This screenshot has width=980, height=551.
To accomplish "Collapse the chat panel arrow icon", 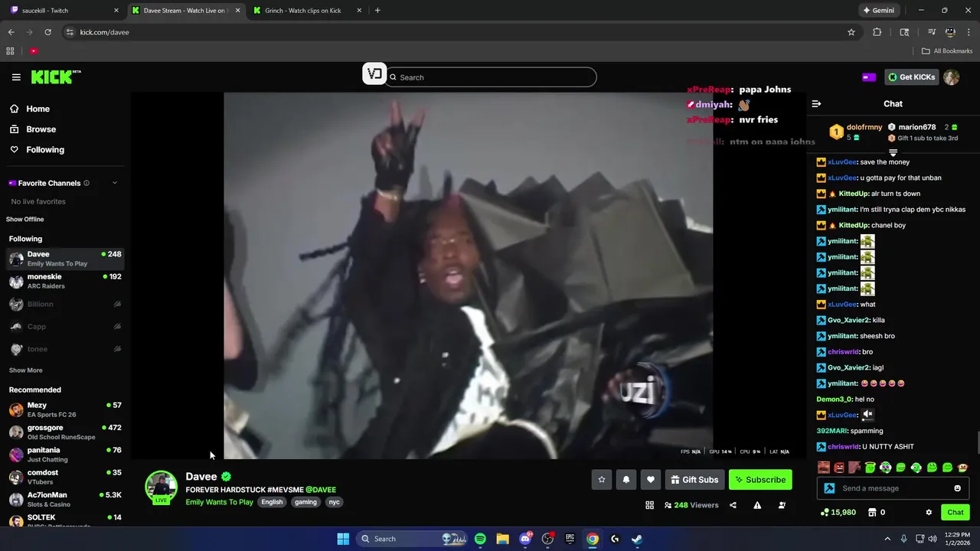I will tap(816, 104).
